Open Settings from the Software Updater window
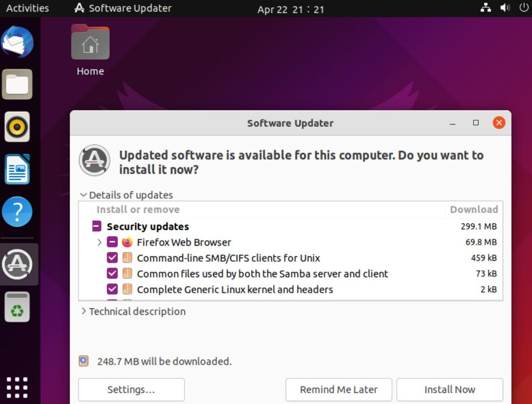Image resolution: width=532 pixels, height=404 pixels. [131, 389]
